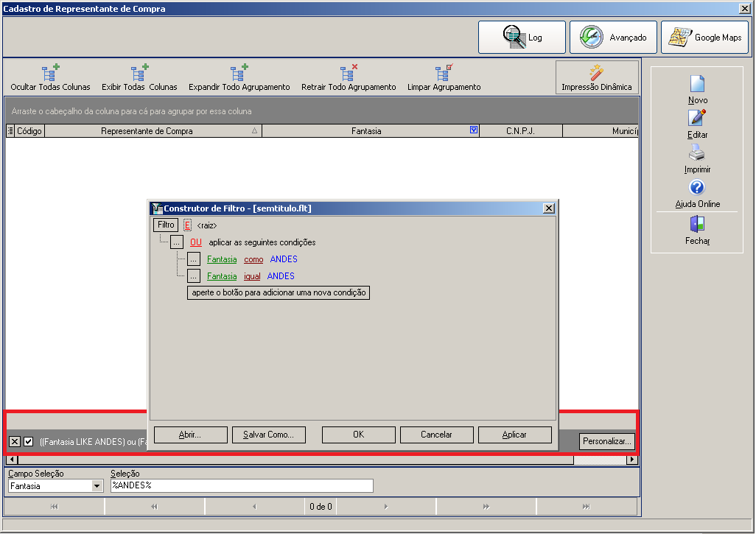The image size is (756, 534).
Task: Go to next record navigator button
Action: 385,507
